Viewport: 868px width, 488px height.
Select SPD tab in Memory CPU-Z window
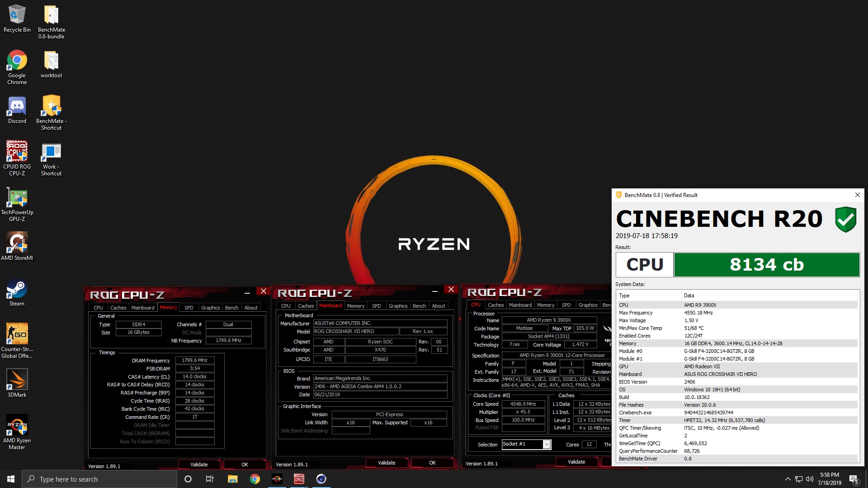[189, 308]
